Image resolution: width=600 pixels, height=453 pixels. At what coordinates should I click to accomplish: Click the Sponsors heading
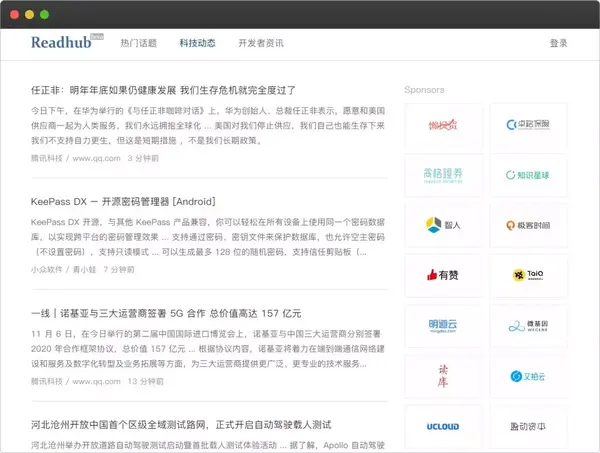pos(424,90)
